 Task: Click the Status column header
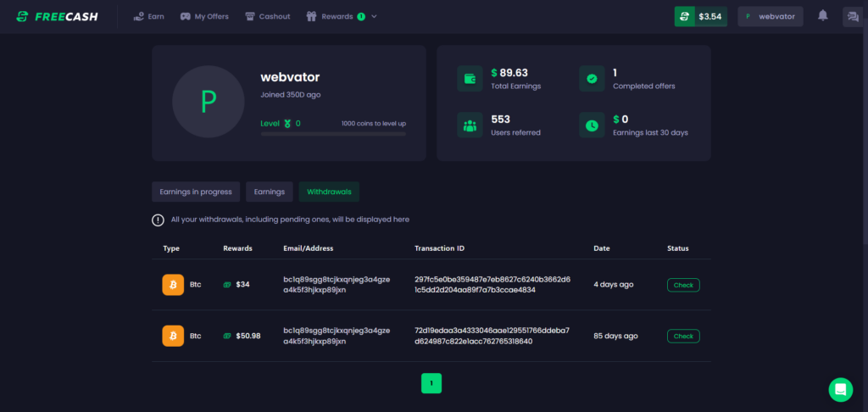(x=677, y=248)
